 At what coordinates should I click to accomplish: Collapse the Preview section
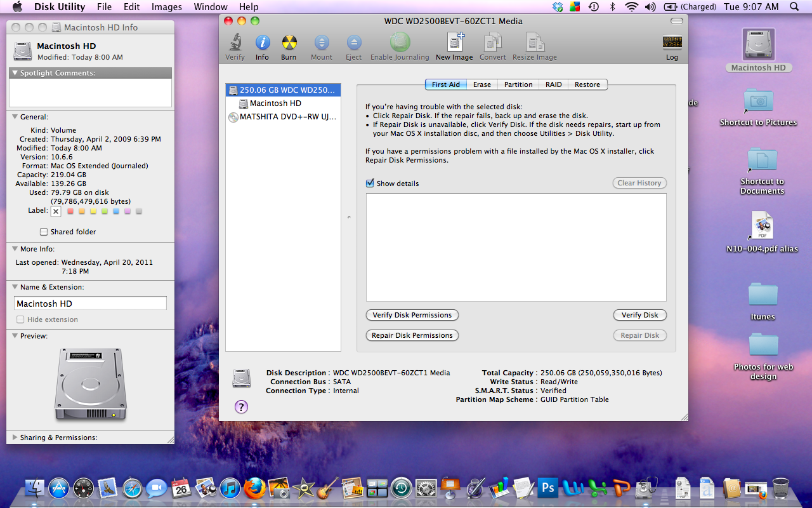coord(15,336)
